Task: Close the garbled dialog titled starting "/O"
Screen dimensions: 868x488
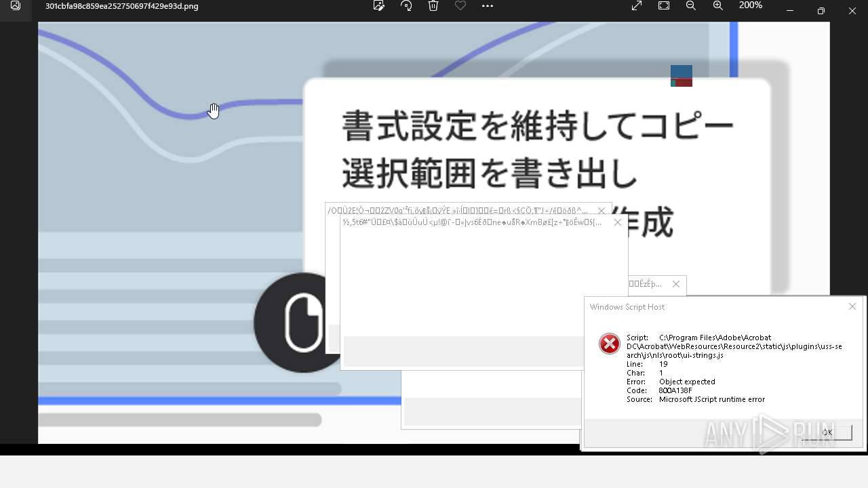Action: pos(601,211)
